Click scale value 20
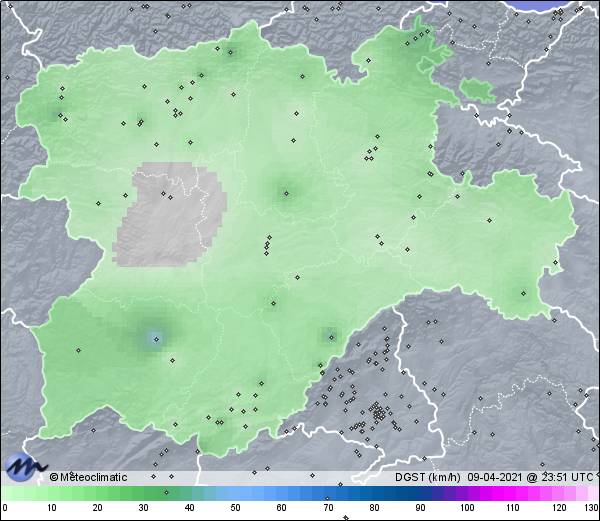 (x=98, y=508)
